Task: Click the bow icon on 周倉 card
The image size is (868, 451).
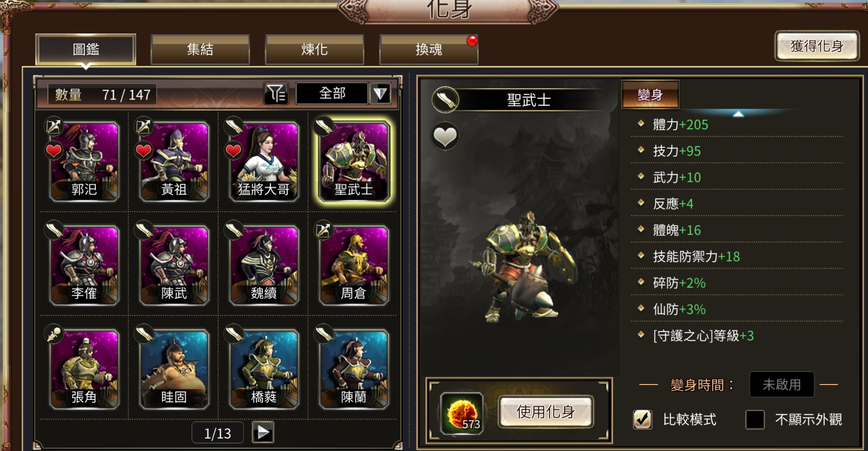Action: (323, 229)
